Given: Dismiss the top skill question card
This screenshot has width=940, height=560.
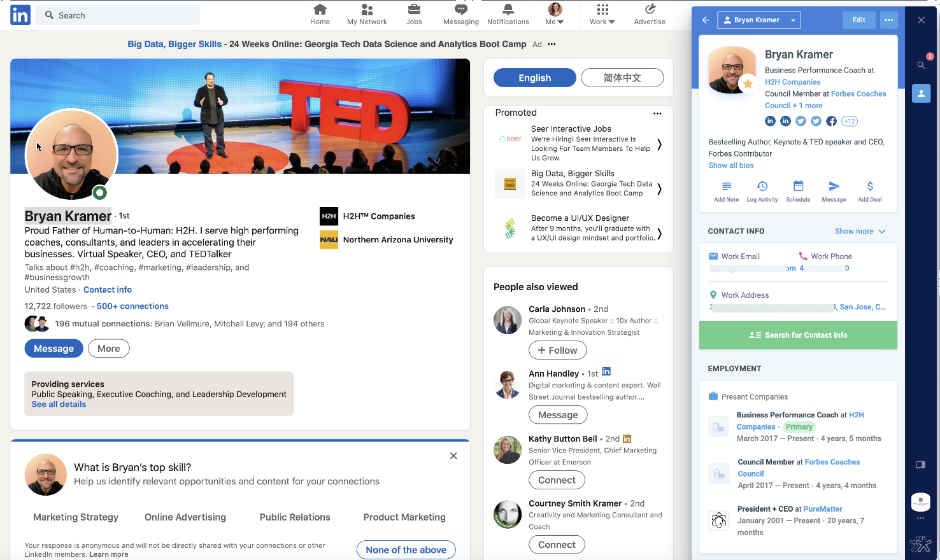Looking at the screenshot, I should [x=453, y=456].
